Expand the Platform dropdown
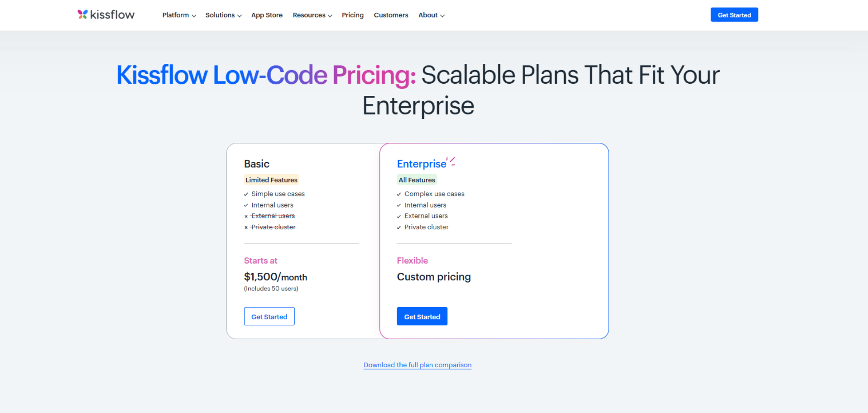The image size is (868, 413). (x=178, y=15)
